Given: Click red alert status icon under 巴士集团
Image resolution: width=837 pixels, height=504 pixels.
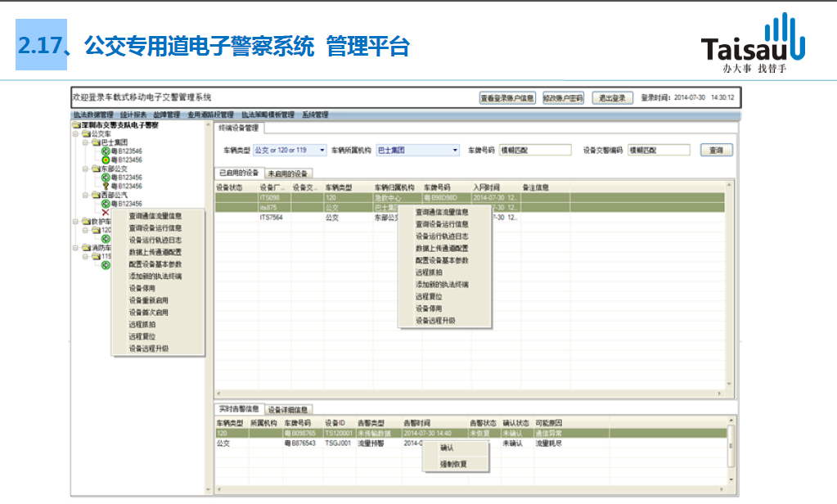Looking at the screenshot, I should 106,160.
